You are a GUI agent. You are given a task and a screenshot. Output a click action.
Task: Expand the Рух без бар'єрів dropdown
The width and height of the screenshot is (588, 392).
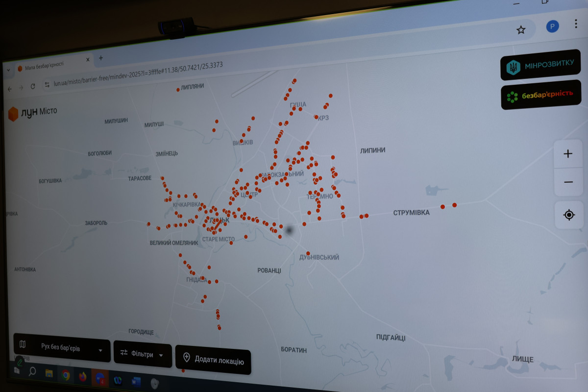[62, 349]
